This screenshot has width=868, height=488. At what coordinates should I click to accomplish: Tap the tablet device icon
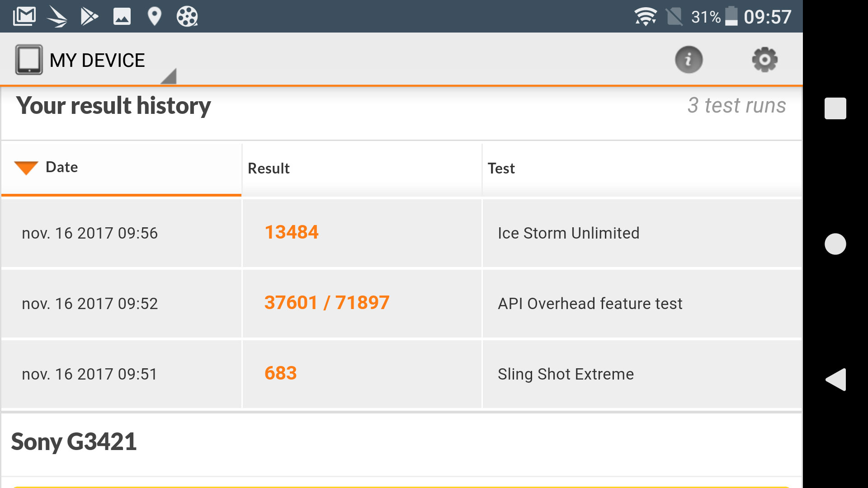tap(29, 60)
